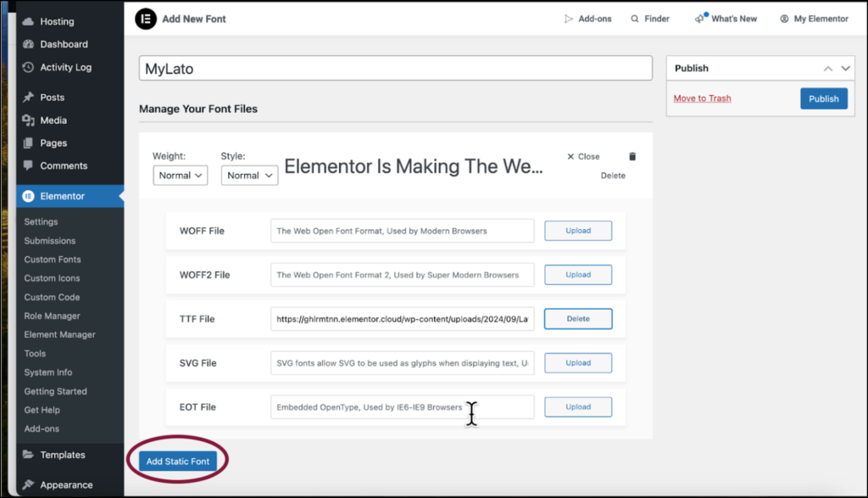Screen dimensions: 868x498
Task: Open Custom Code submenu item
Action: [x=52, y=298]
